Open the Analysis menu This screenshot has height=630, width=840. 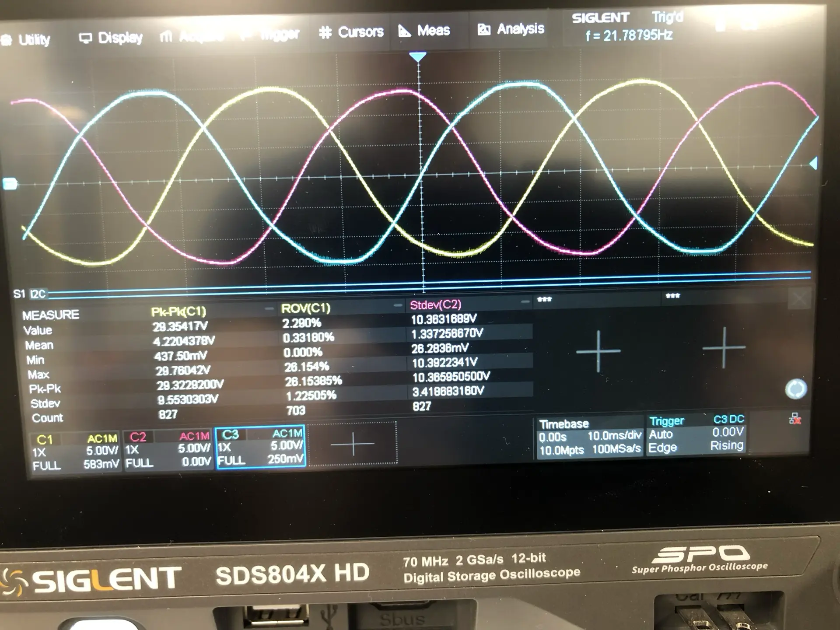511,29
